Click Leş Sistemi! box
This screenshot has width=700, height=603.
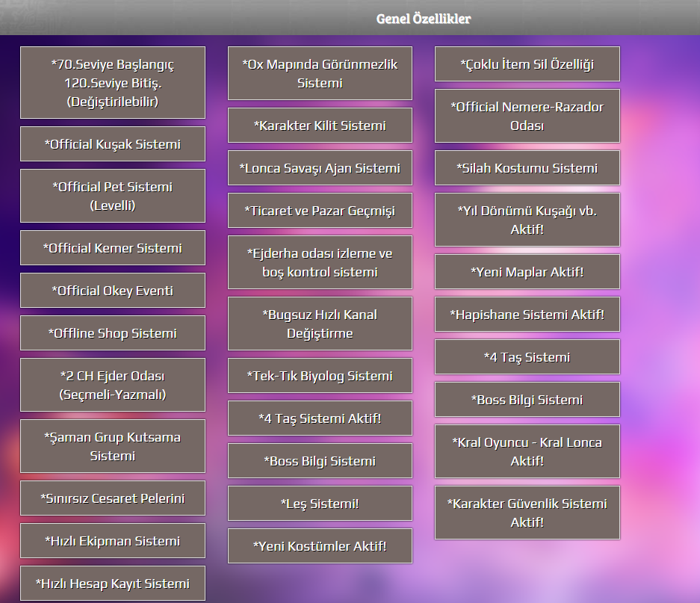(x=320, y=504)
